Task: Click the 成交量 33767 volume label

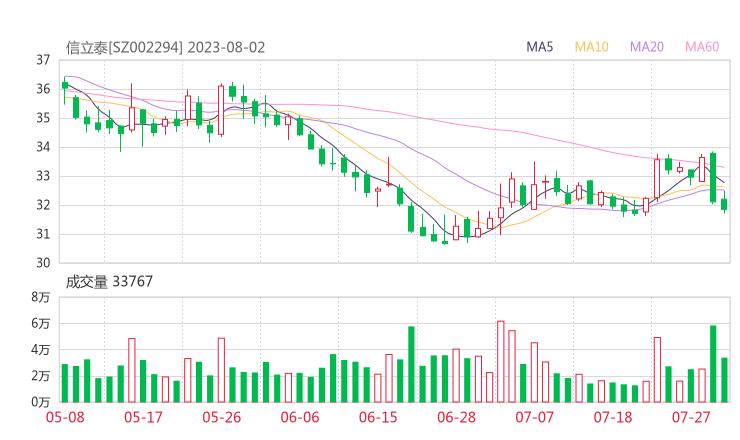Action: pyautogui.click(x=109, y=282)
